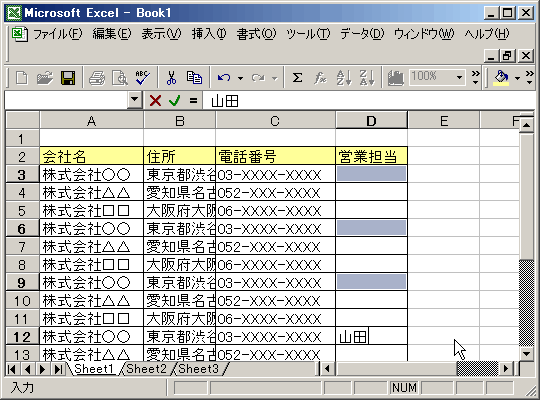The height and width of the screenshot is (400, 540).
Task: Run the ABC spelling check icon
Action: 142,78
